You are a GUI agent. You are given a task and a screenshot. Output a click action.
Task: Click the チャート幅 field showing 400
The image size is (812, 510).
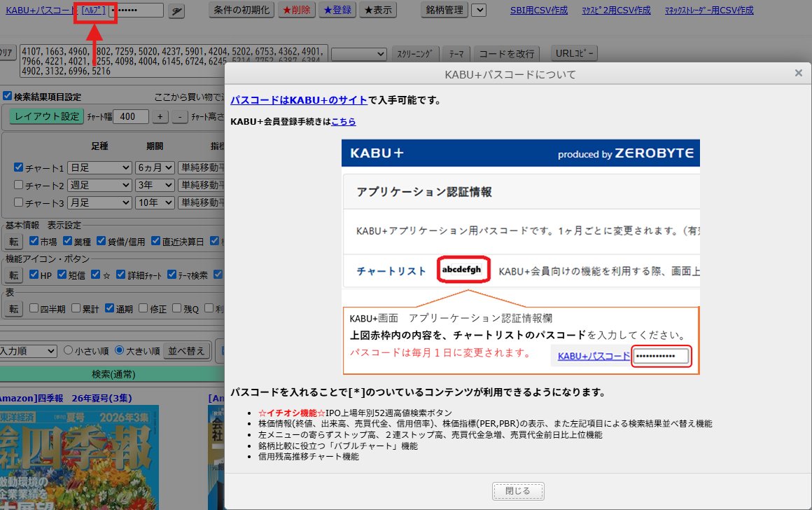(130, 116)
